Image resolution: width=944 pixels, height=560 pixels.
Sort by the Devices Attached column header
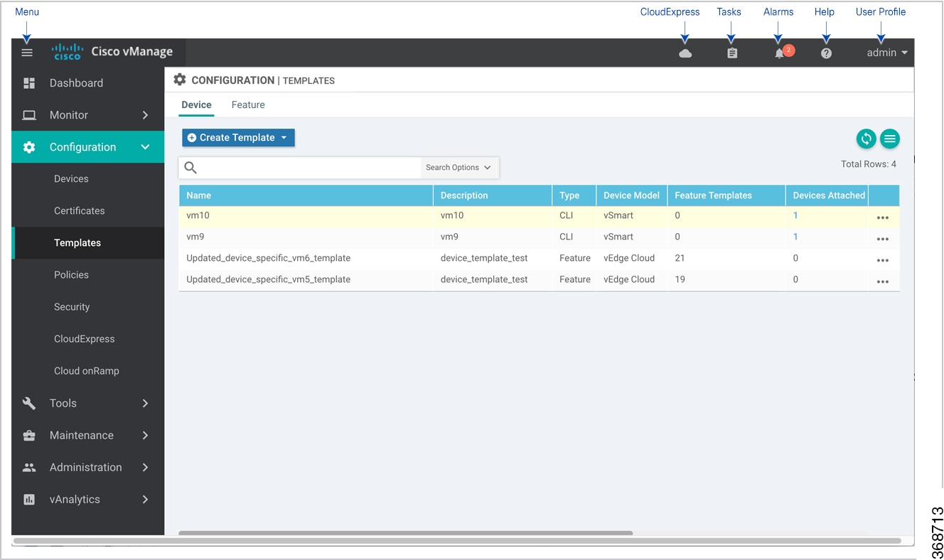pyautogui.click(x=827, y=195)
